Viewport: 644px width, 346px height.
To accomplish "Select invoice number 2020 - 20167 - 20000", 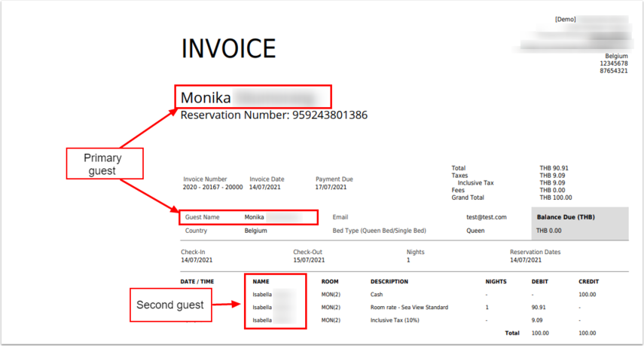I will (212, 187).
